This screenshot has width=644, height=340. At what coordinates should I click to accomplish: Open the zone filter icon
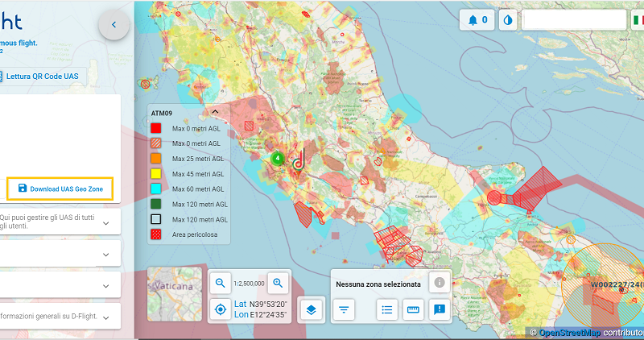coord(344,309)
